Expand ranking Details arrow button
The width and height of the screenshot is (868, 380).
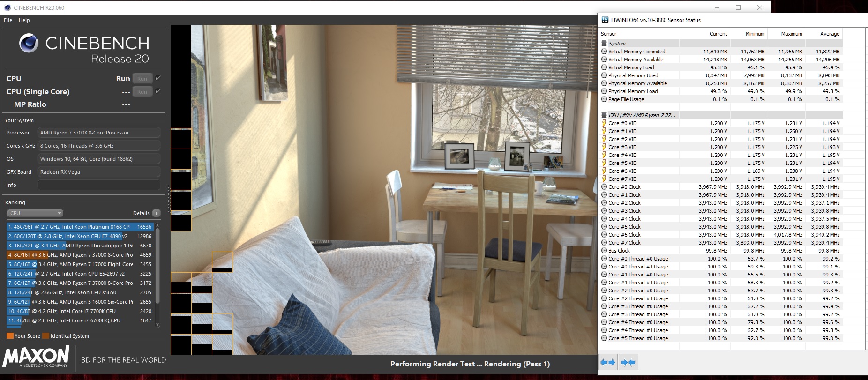pyautogui.click(x=157, y=213)
